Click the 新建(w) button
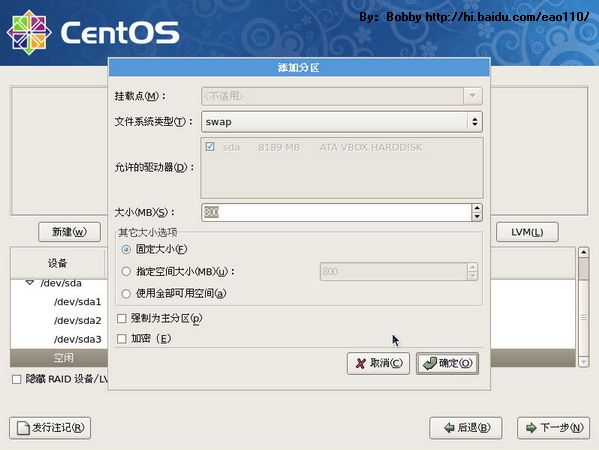 [69, 232]
